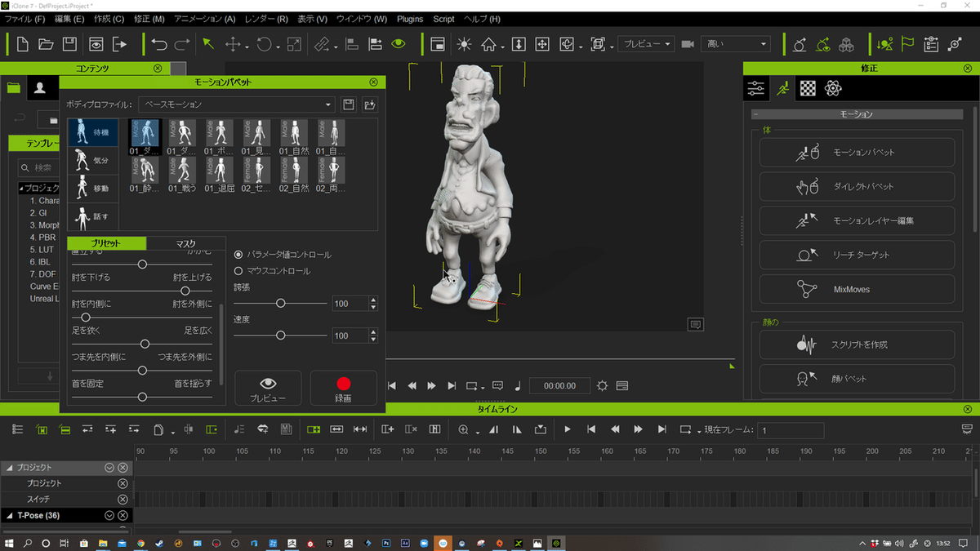Open the アニメーション (A) menu

coord(204,19)
